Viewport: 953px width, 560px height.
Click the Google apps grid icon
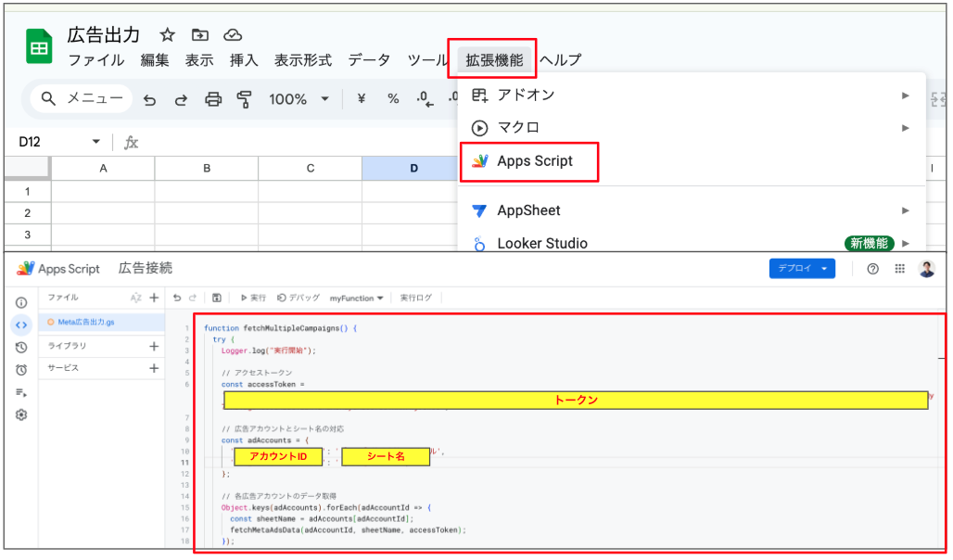(899, 269)
